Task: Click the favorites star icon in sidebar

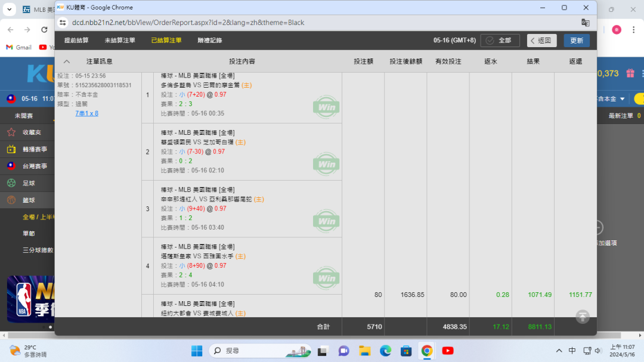Action: [x=11, y=132]
